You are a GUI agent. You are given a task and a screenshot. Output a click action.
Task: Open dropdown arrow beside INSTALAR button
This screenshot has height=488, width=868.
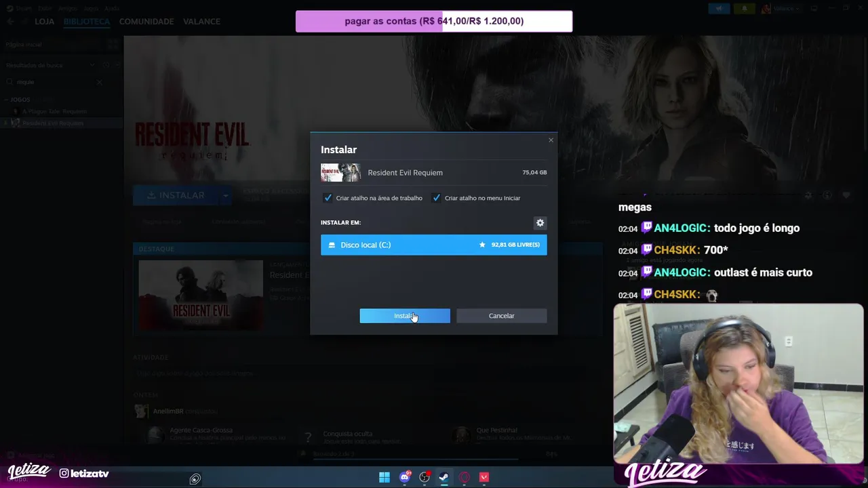coord(225,195)
